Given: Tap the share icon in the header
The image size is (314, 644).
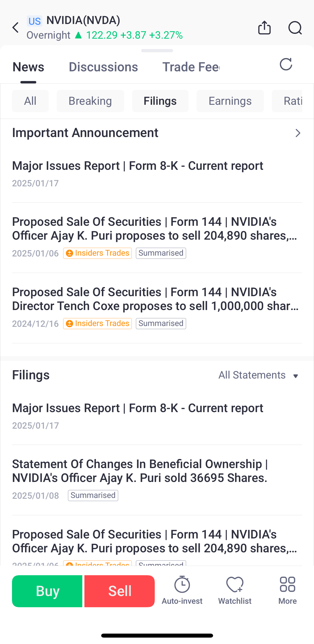Looking at the screenshot, I should coord(264,28).
